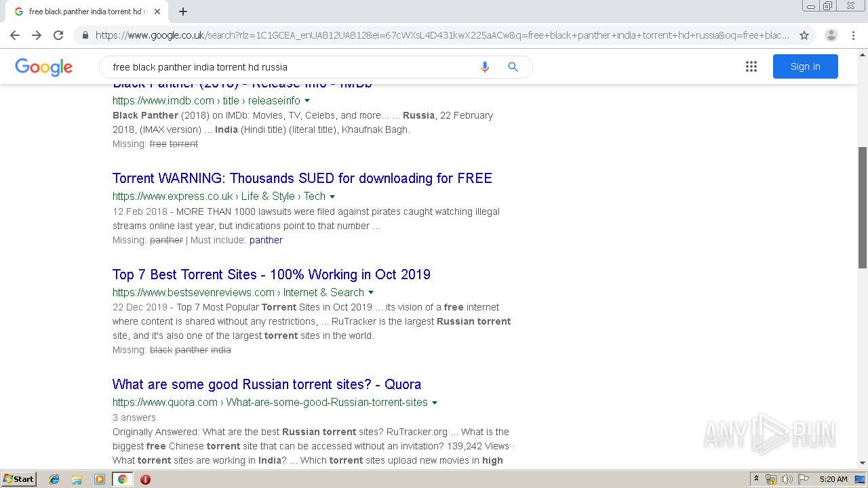
Task: Click the scrollbar down arrow
Action: coord(863,463)
